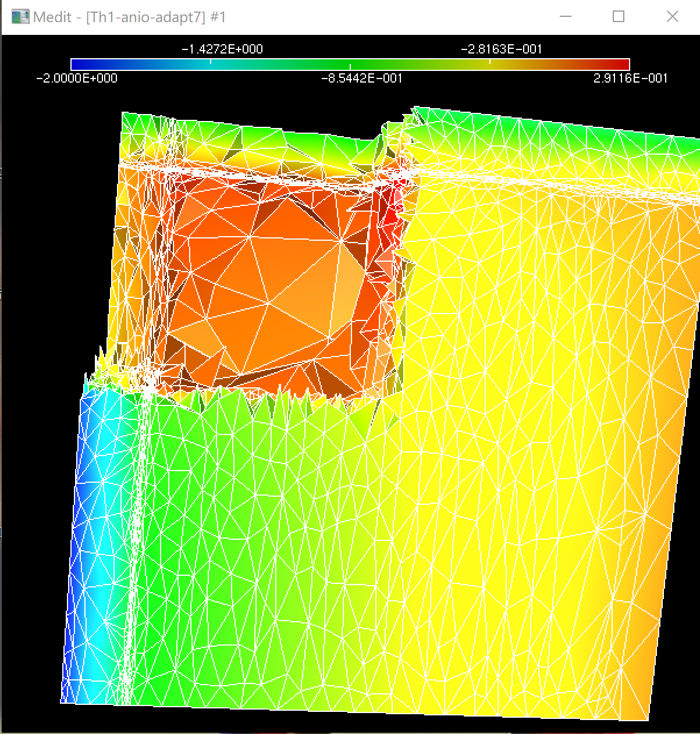Click the green middle of the color scale bar
Viewport: 700px width, 734px height.
[349, 64]
